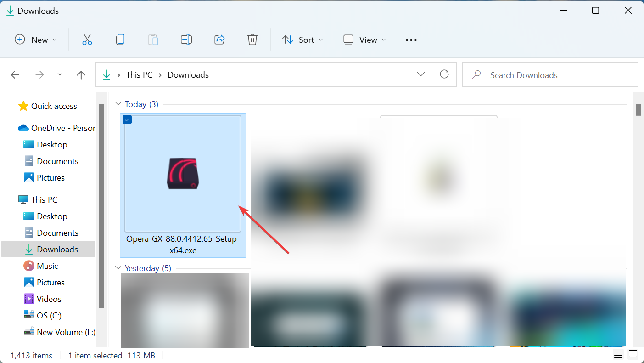Go up one folder level
The width and height of the screenshot is (644, 363).
(81, 75)
